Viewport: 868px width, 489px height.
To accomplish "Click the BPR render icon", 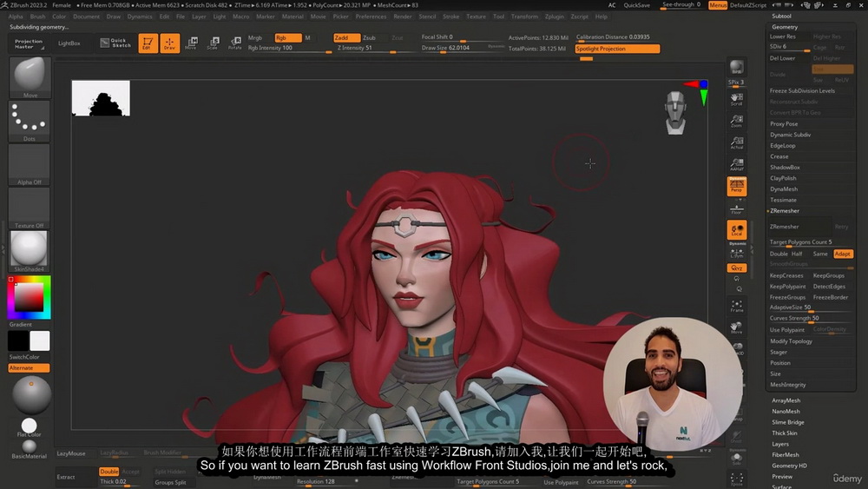I will point(737,68).
